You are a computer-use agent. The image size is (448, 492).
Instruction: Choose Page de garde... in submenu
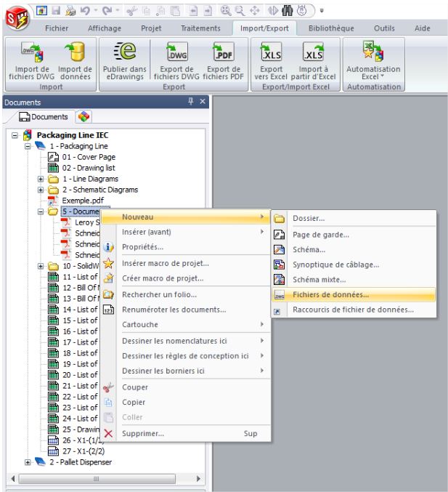(x=354, y=235)
